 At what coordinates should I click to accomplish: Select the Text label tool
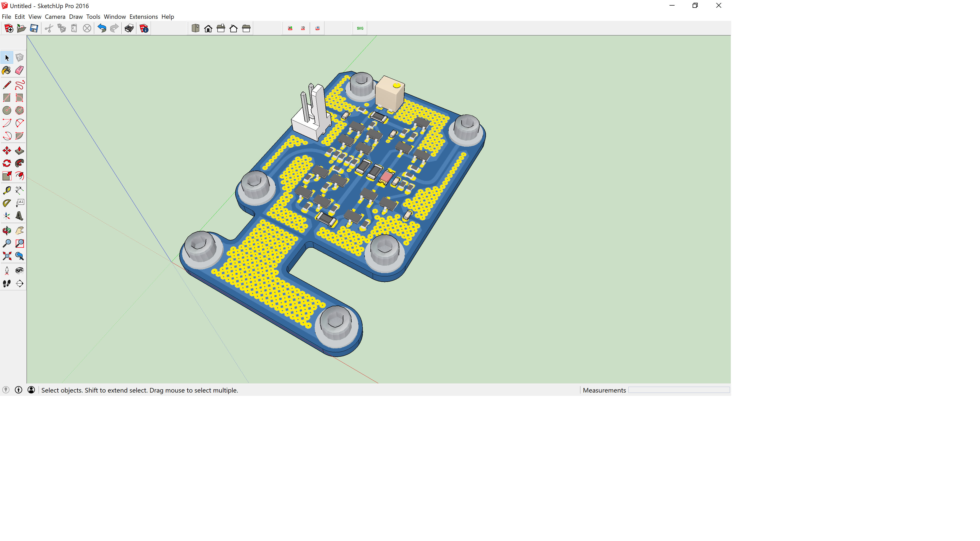coord(20,203)
